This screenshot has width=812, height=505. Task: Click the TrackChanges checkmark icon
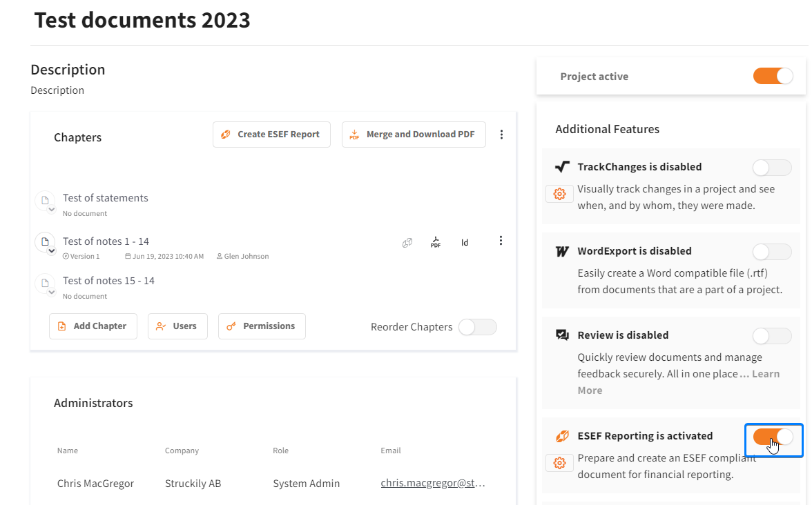pyautogui.click(x=562, y=167)
